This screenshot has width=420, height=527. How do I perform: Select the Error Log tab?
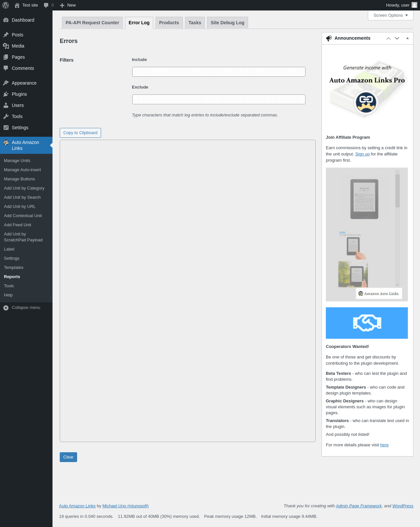pyautogui.click(x=139, y=23)
